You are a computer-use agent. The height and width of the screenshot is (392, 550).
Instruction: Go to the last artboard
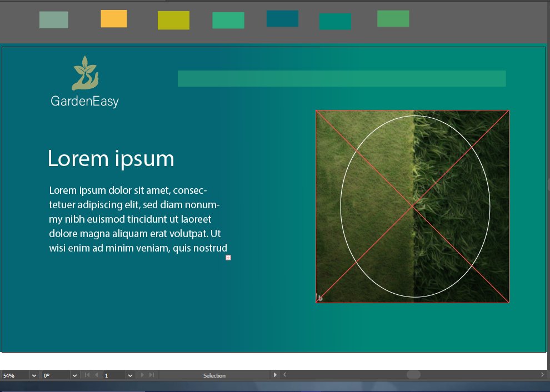(152, 375)
